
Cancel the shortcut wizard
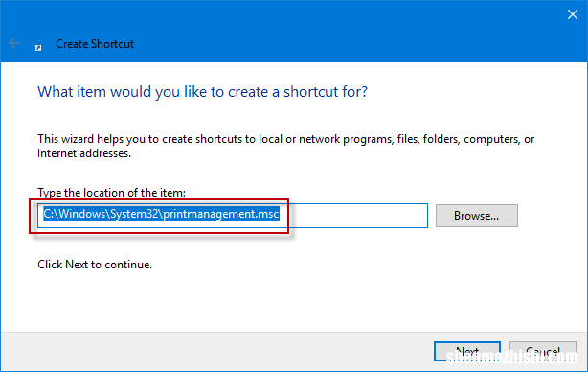click(543, 352)
